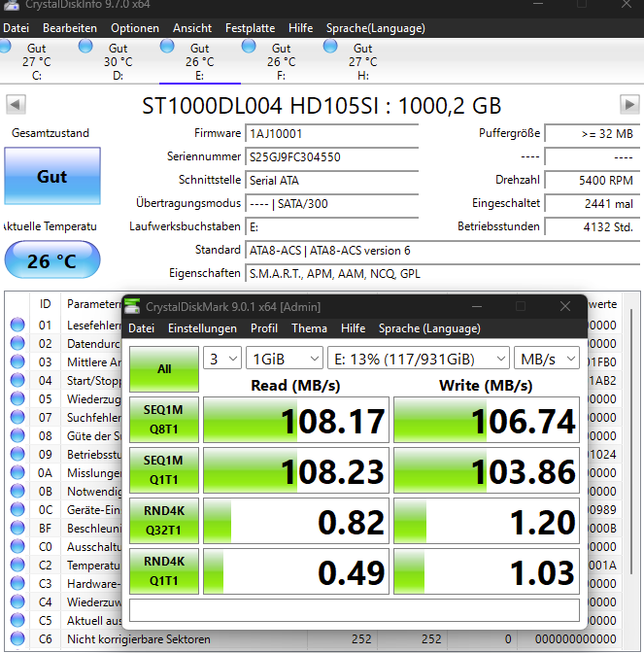Click blue status dot for attribute 04
The image size is (644, 653).
[17, 380]
